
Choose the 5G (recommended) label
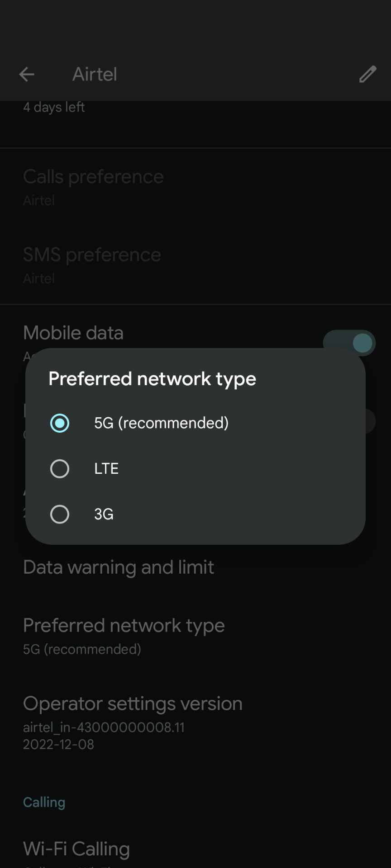(161, 423)
